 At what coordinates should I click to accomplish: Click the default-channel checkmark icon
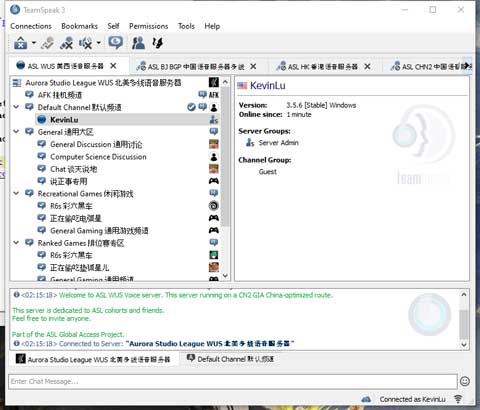[191, 107]
